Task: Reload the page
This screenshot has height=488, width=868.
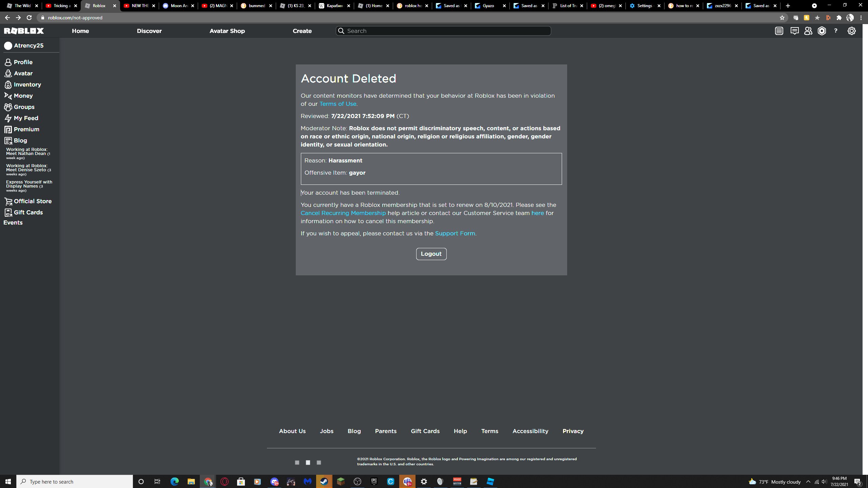Action: tap(29, 18)
